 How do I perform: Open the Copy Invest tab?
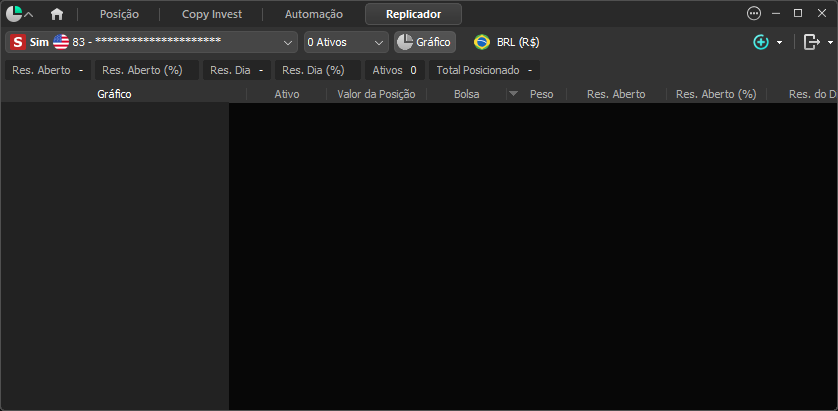tap(212, 14)
